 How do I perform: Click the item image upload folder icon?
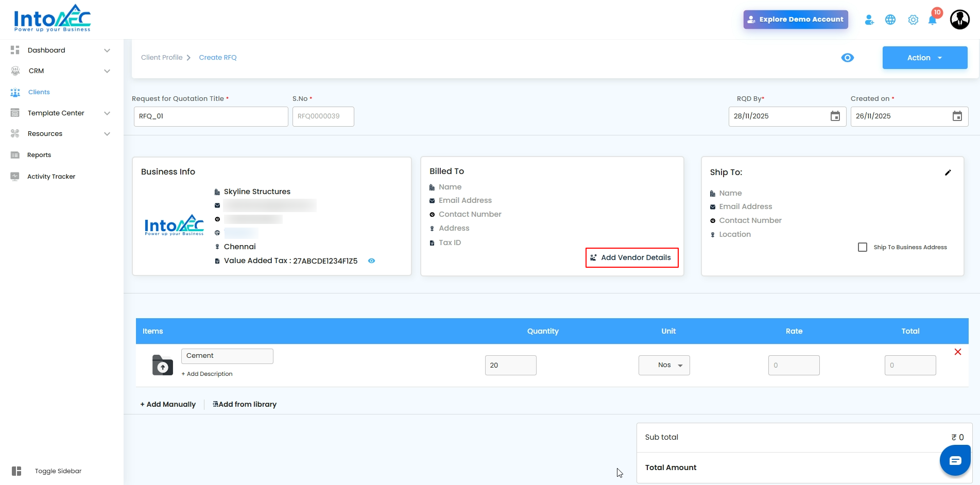tap(163, 365)
